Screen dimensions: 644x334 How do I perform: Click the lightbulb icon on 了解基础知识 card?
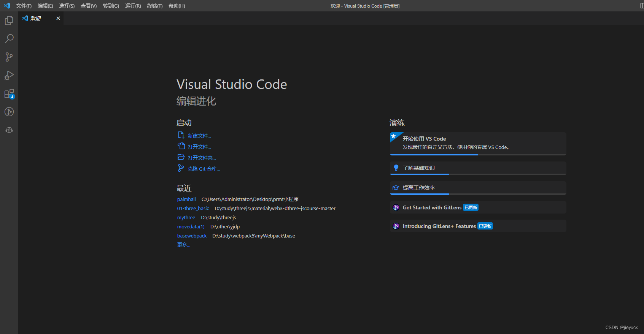click(396, 168)
